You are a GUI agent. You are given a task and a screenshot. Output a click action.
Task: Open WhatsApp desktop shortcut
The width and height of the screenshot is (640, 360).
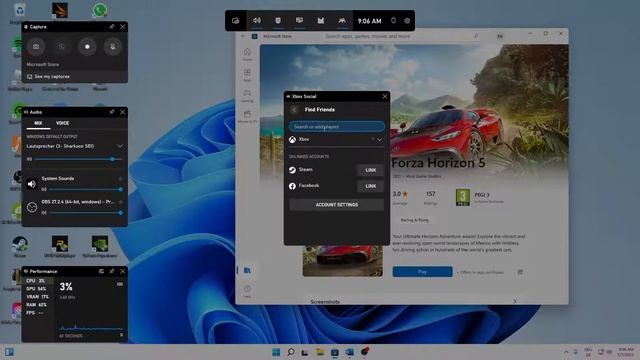coord(100,11)
